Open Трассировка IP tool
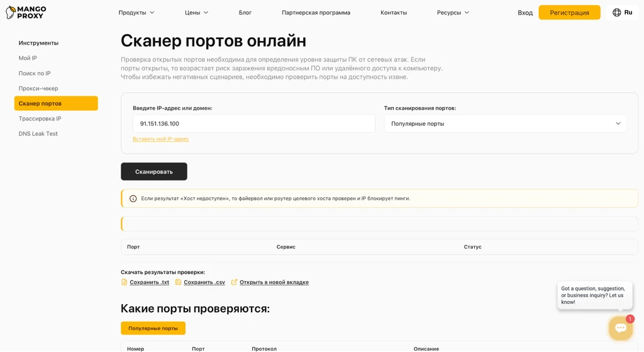 [40, 118]
